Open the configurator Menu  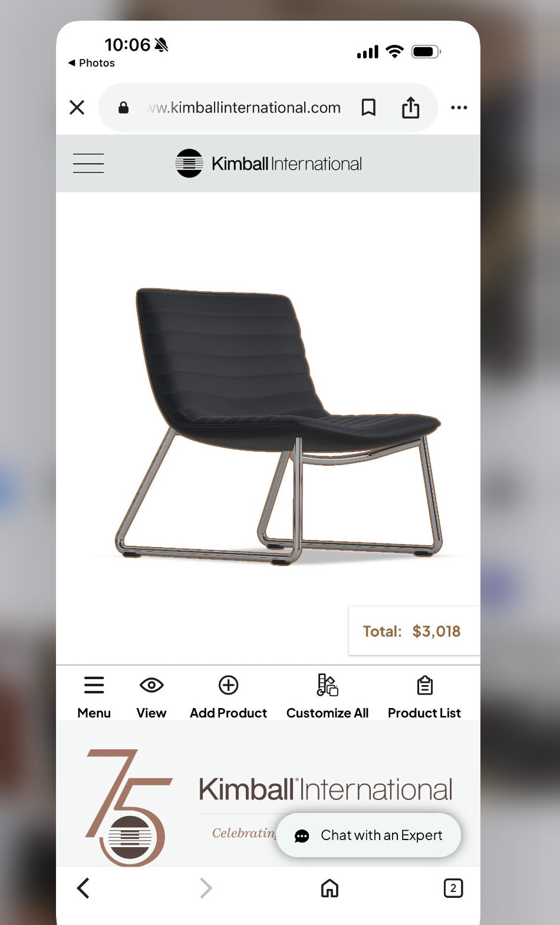94,697
